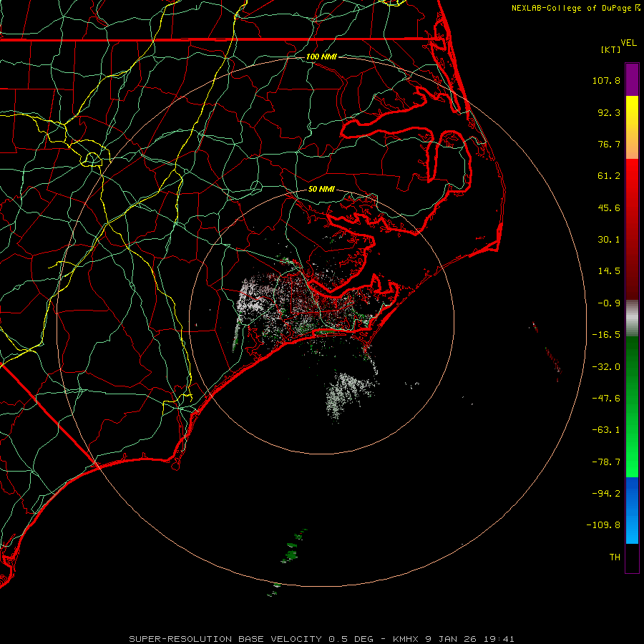Click the -16.5 scale value
Screen dimensions: 644x644
[x=606, y=335]
